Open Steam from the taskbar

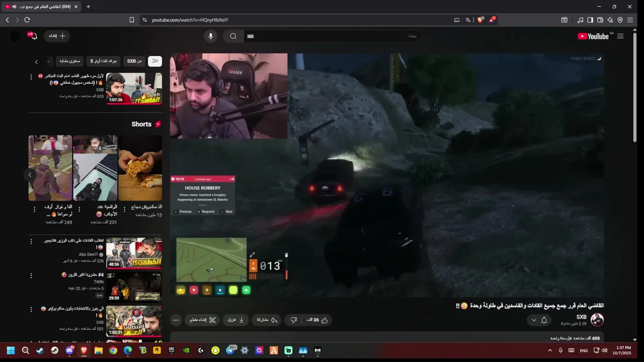pyautogui.click(x=40, y=350)
